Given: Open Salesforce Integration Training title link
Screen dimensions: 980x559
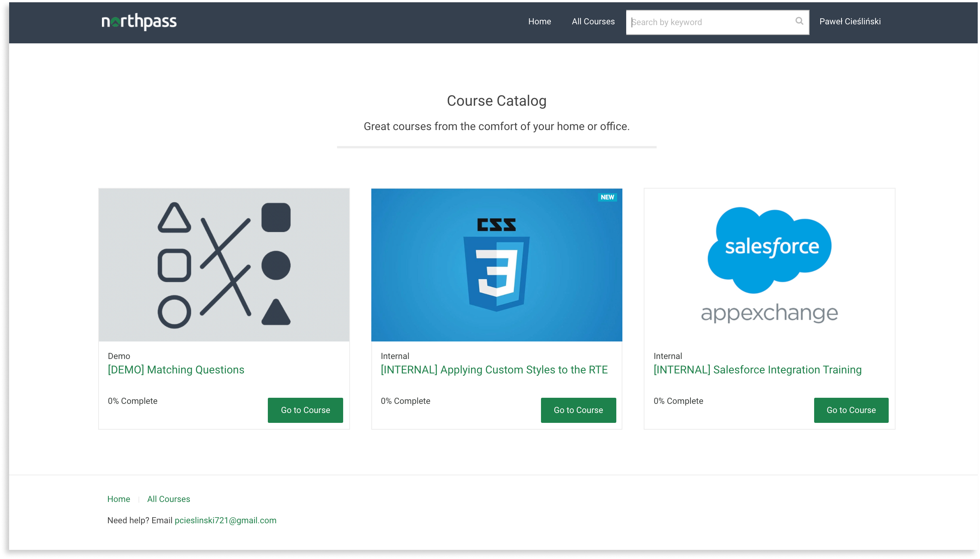Looking at the screenshot, I should [757, 370].
